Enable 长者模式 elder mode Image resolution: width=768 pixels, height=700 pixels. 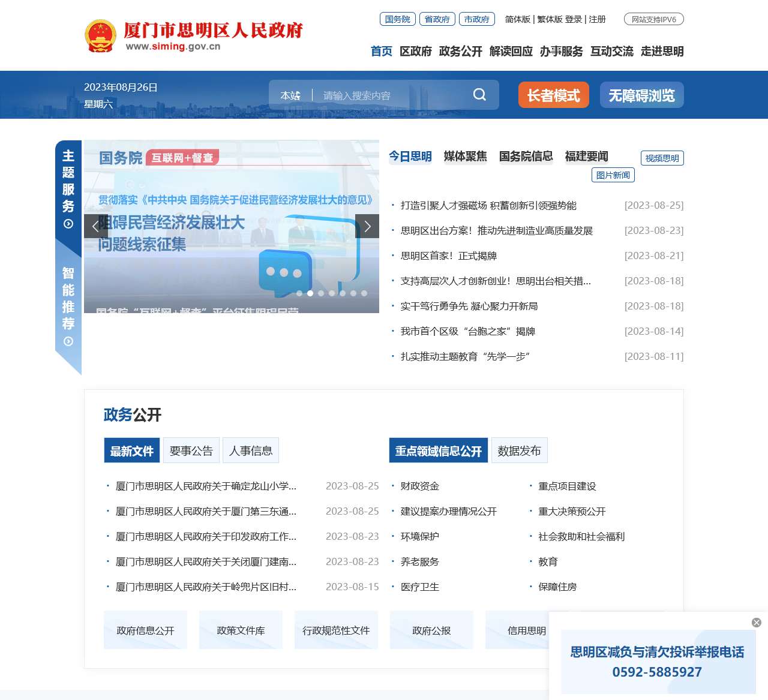tap(553, 95)
